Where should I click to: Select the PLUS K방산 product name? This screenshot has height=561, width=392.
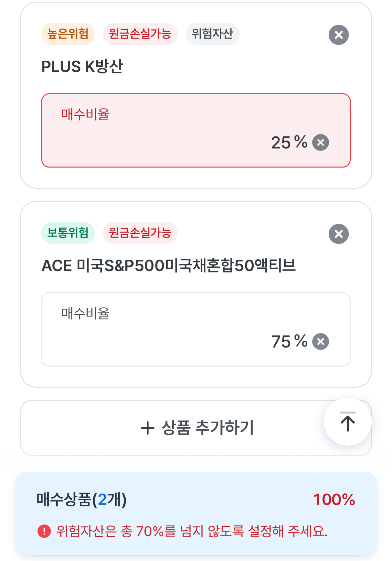(82, 66)
